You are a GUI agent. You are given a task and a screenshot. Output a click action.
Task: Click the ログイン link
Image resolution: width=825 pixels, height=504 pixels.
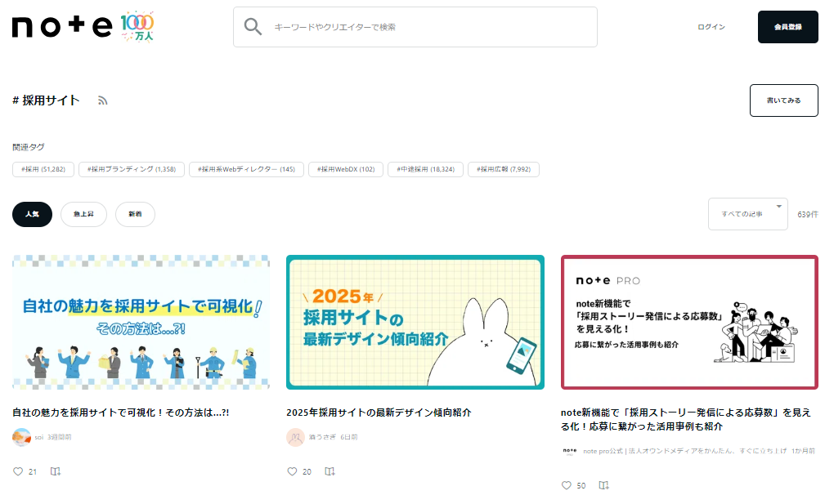pos(711,27)
